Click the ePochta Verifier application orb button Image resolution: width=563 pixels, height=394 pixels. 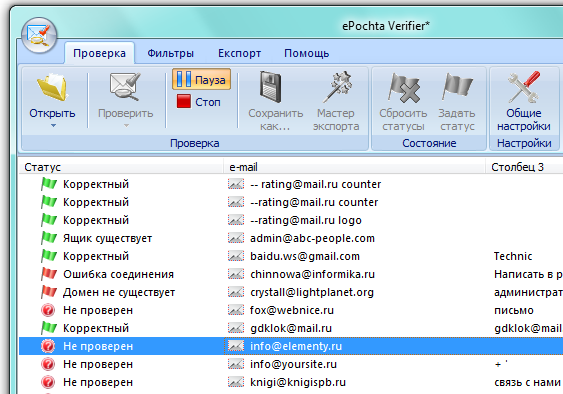pyautogui.click(x=39, y=35)
